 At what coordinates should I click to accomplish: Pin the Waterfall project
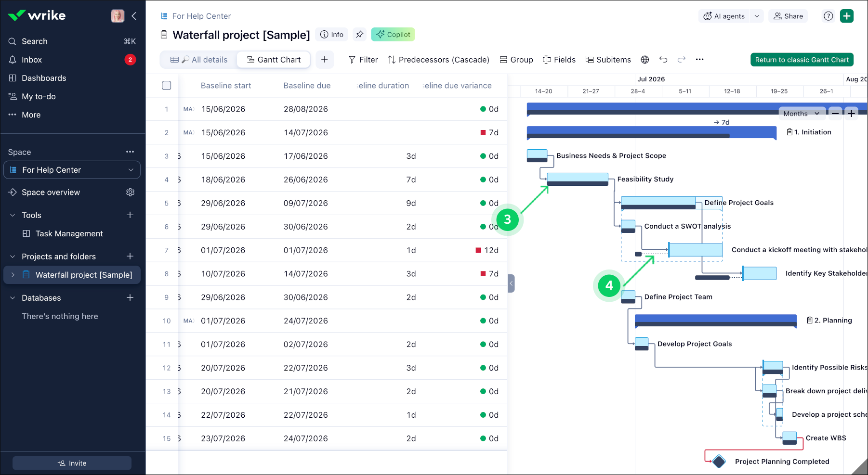[359, 35]
